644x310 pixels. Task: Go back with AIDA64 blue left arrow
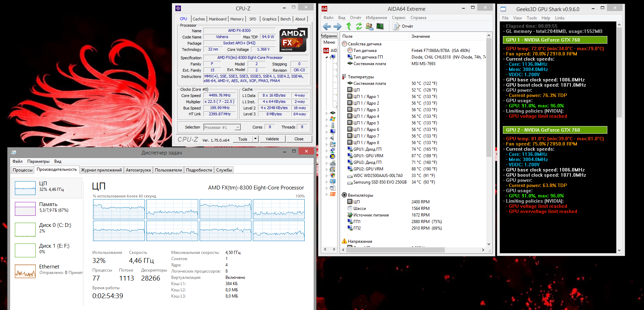pyautogui.click(x=327, y=26)
